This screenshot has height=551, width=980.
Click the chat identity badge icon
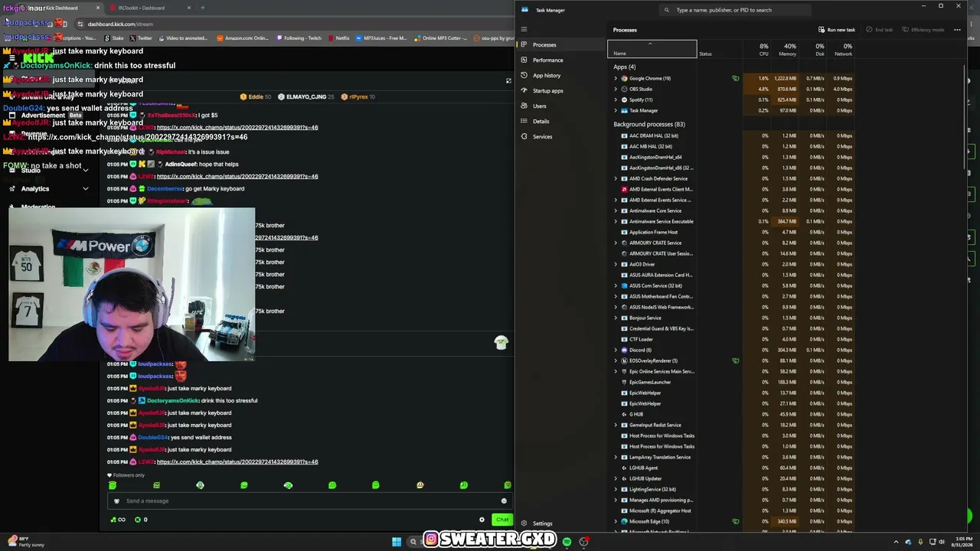(x=116, y=501)
